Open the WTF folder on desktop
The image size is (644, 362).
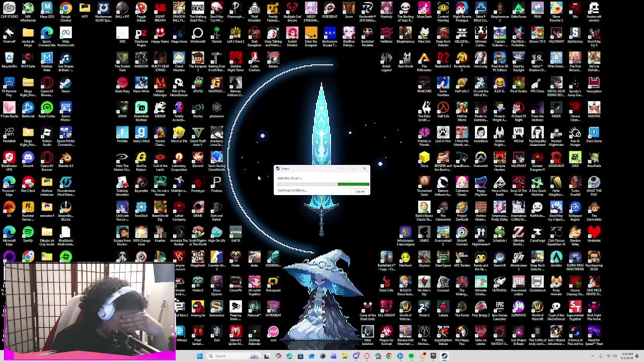coord(85,11)
